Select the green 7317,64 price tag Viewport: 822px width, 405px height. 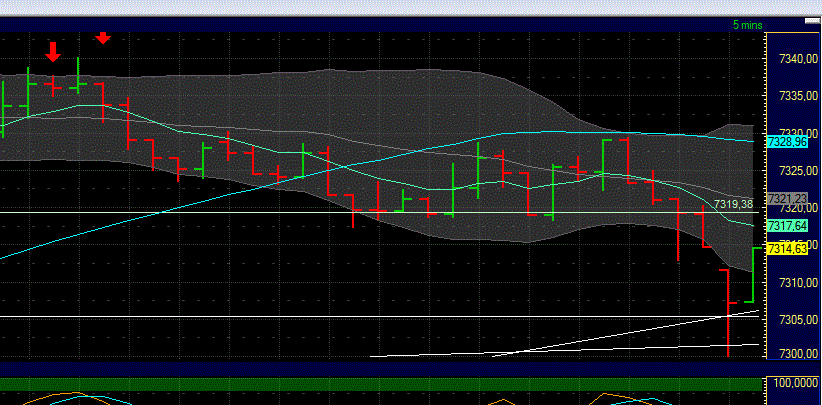click(x=787, y=226)
